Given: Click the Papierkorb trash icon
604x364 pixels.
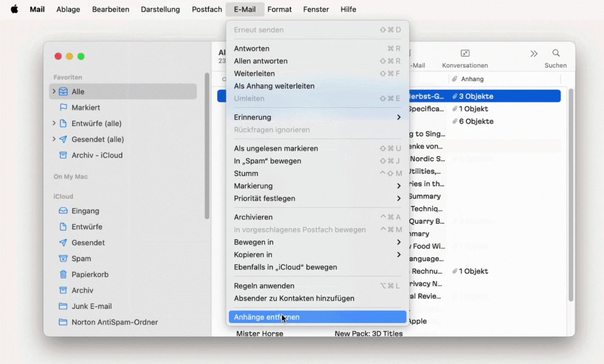Looking at the screenshot, I should (x=63, y=275).
